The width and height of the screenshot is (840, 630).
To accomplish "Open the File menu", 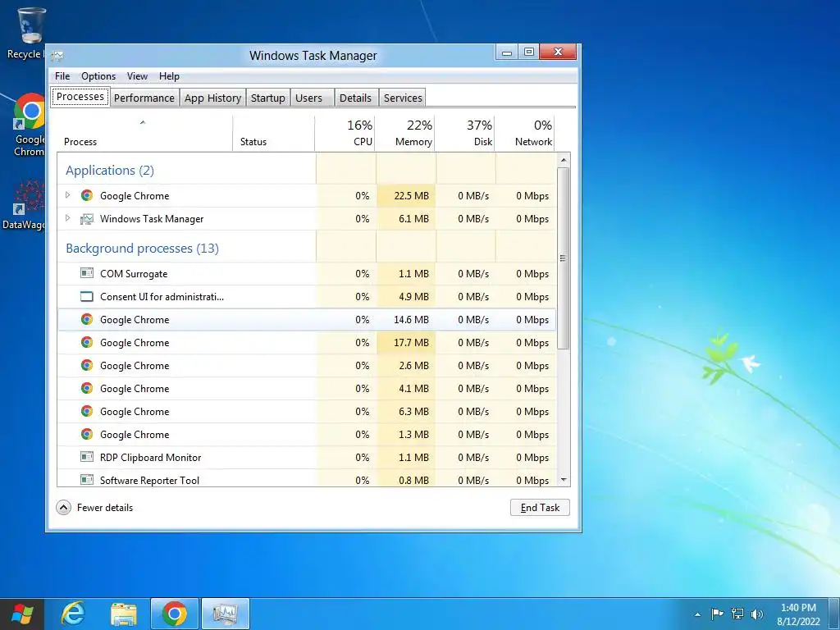I will [62, 76].
